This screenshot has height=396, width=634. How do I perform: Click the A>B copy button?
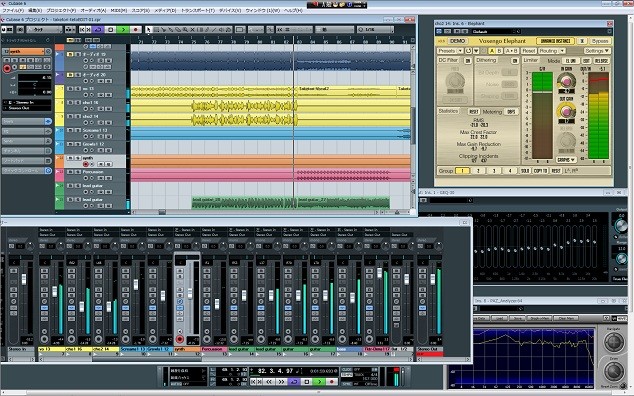coord(512,51)
